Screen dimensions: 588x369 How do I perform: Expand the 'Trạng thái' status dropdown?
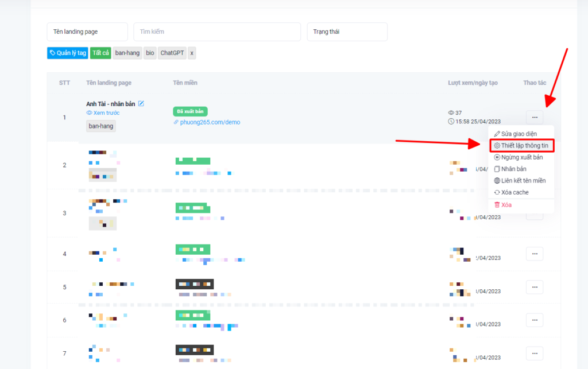[x=347, y=32]
